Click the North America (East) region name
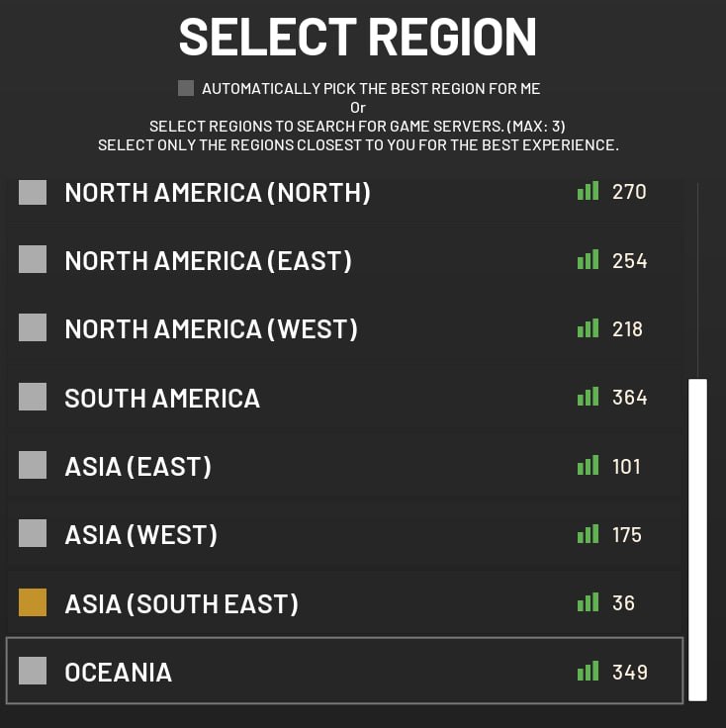 tap(209, 261)
